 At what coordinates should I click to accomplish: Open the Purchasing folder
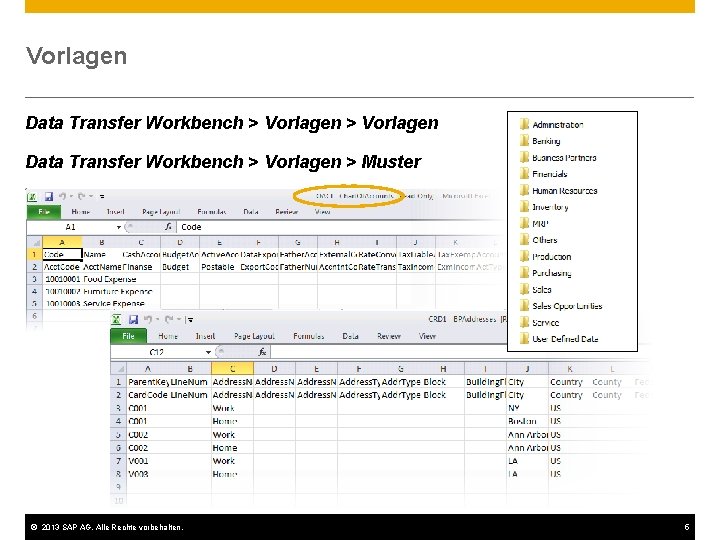546,273
